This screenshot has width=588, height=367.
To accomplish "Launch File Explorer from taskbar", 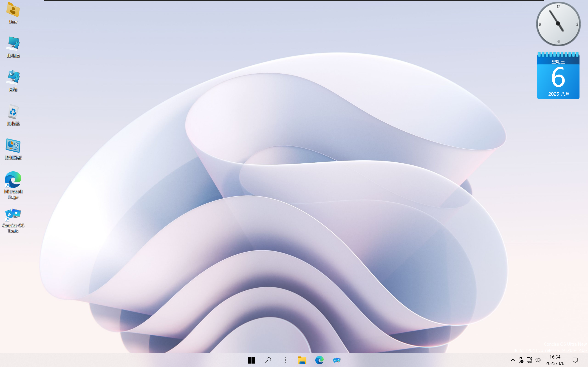I will (x=302, y=360).
